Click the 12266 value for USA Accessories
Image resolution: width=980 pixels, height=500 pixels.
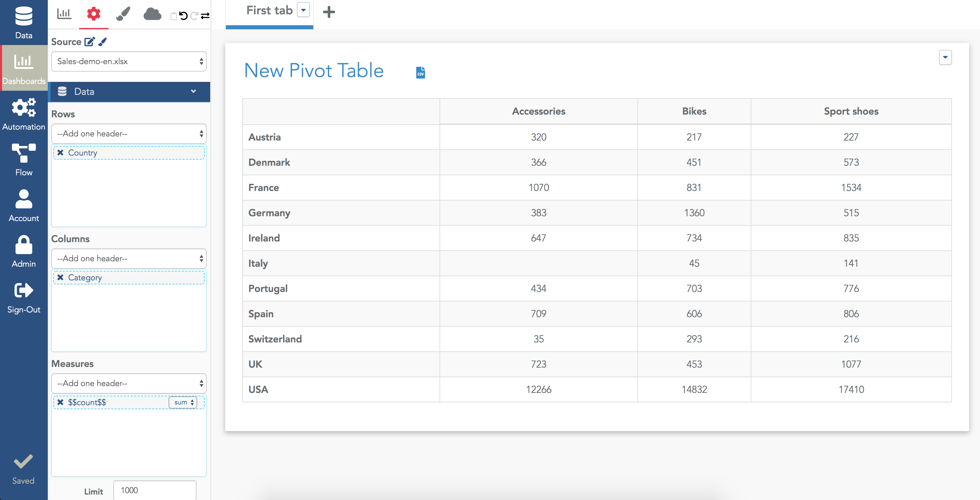(x=539, y=389)
